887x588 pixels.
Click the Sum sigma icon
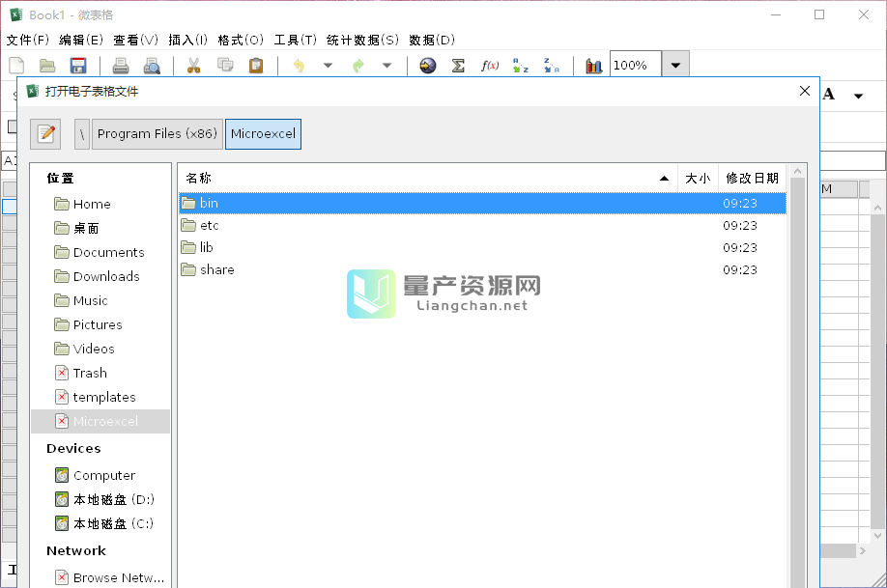pyautogui.click(x=458, y=66)
